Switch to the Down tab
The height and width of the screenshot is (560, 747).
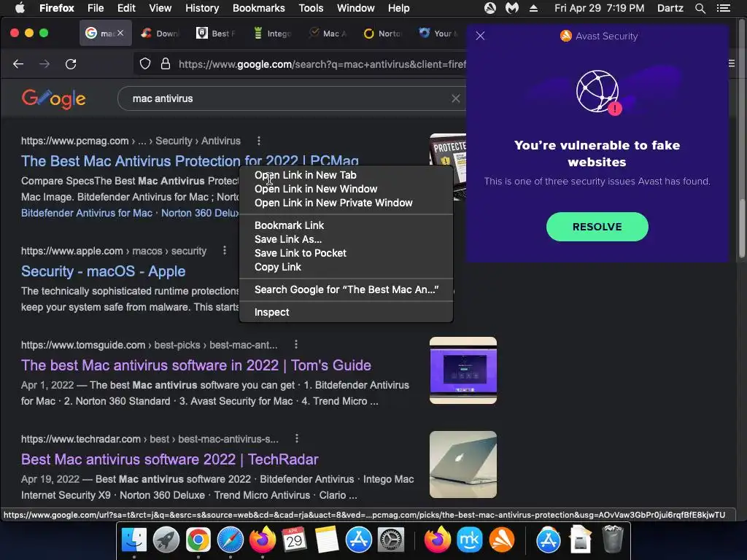tap(161, 34)
